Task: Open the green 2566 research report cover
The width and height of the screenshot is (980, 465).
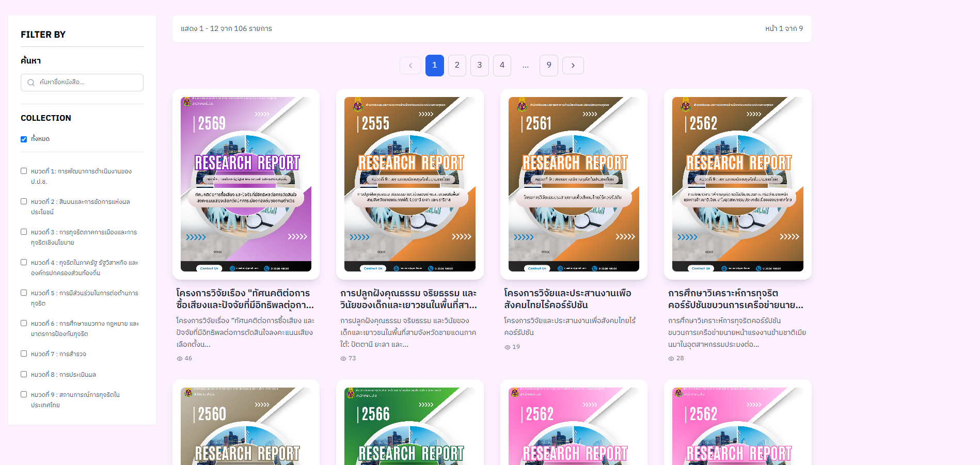Action: [410, 426]
